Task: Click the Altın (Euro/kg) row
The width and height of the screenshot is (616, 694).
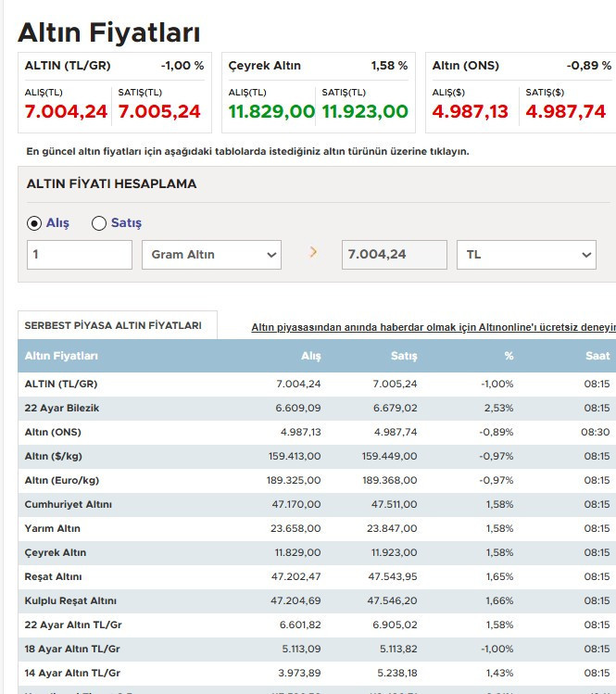Action: (x=64, y=480)
